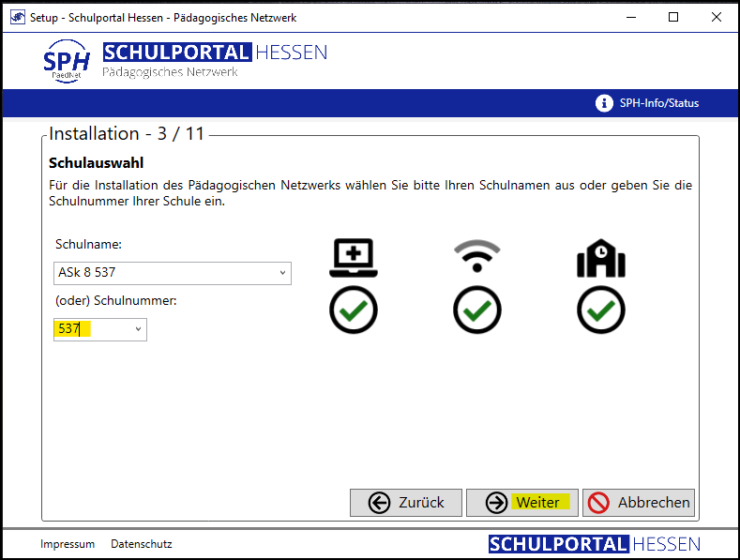Go back with the Zurück button
This screenshot has height=560, width=740.
(406, 503)
